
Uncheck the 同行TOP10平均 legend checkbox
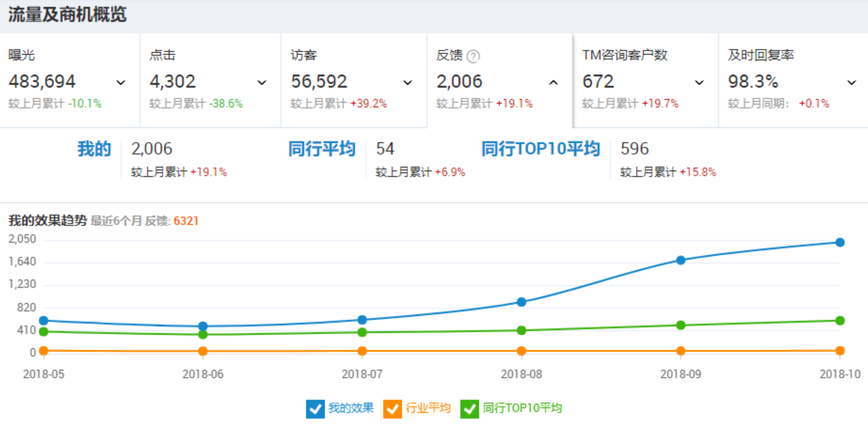[x=470, y=409]
